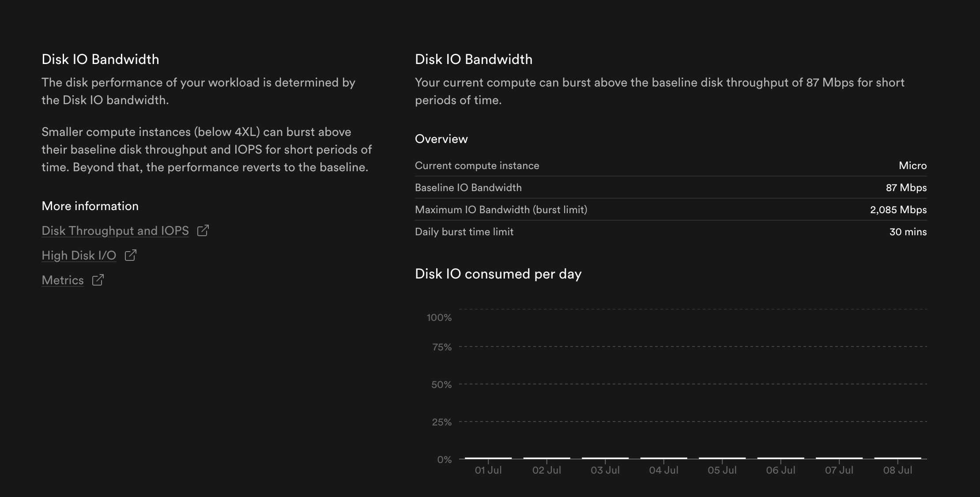Screen dimensions: 980x497
Task: Select the 07 Jul chart bar
Action: tap(839, 458)
